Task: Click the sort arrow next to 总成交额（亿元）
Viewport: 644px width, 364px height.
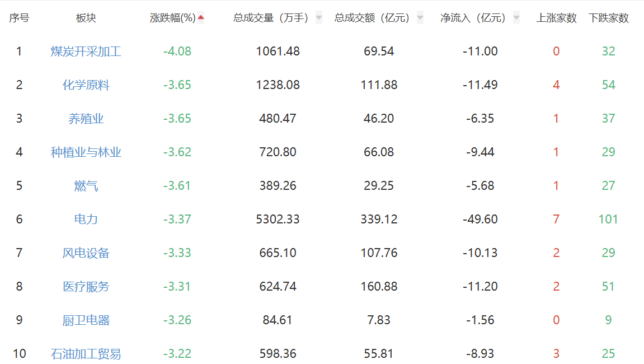Action: pos(420,18)
